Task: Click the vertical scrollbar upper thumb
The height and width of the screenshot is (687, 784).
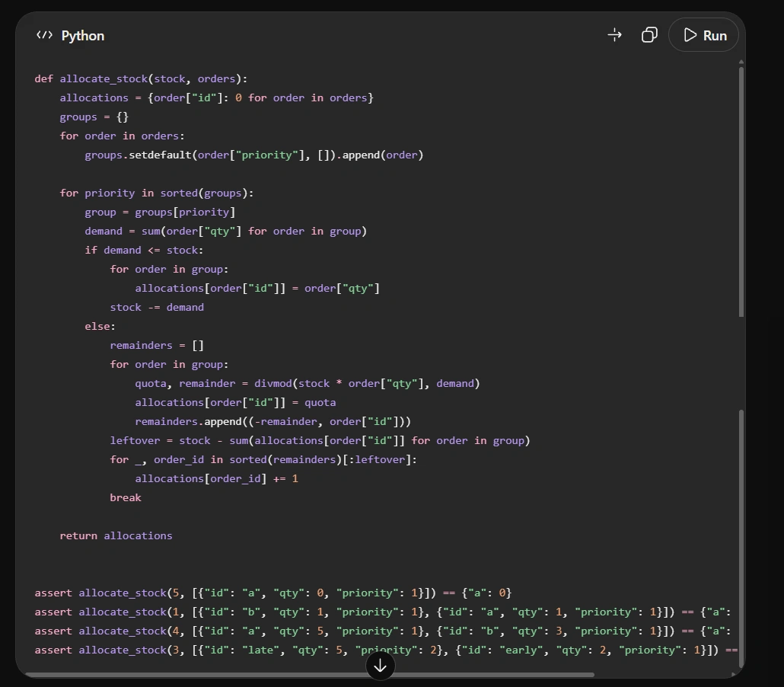Action: point(741,190)
